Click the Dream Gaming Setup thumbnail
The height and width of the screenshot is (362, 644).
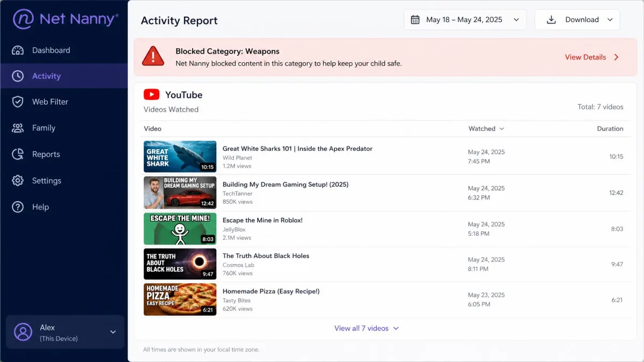pyautogui.click(x=180, y=193)
